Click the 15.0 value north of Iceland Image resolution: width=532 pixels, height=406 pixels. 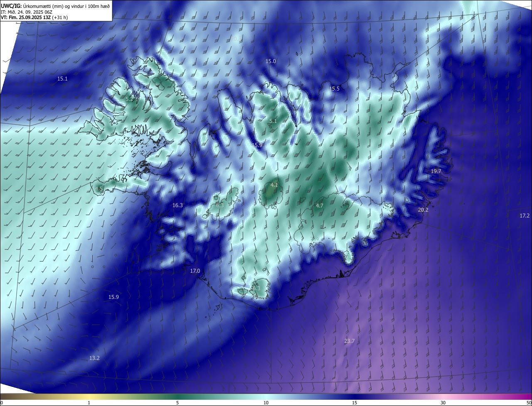pos(271,61)
